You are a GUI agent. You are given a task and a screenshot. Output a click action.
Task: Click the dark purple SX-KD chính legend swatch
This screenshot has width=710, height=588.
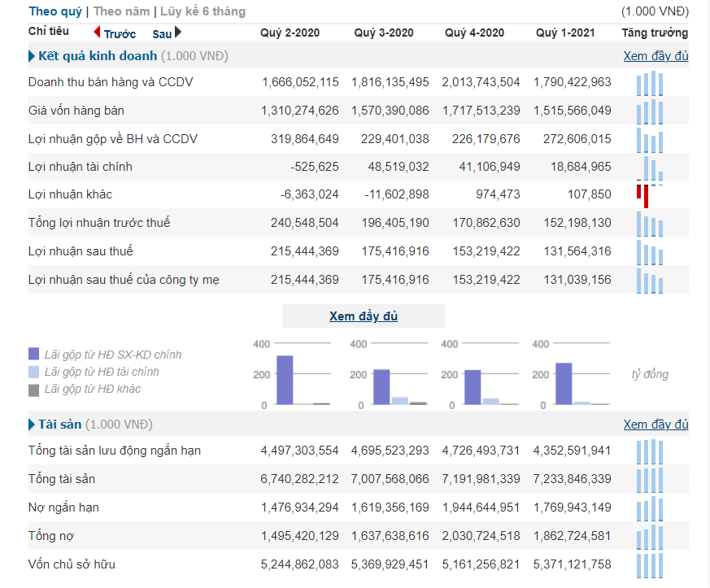(x=33, y=354)
